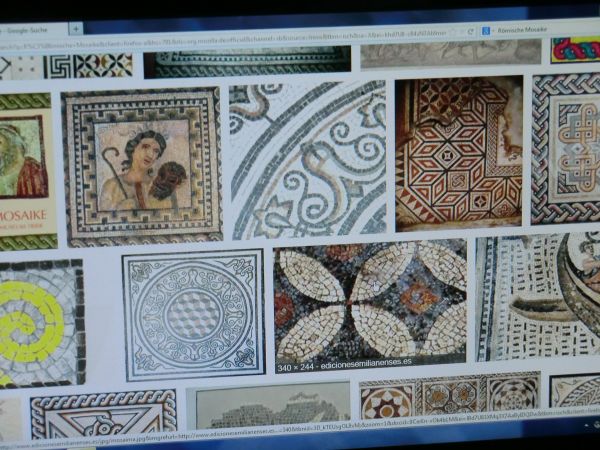Bookmark this page with the star icon
This screenshot has width=600, height=450.
[x=454, y=32]
